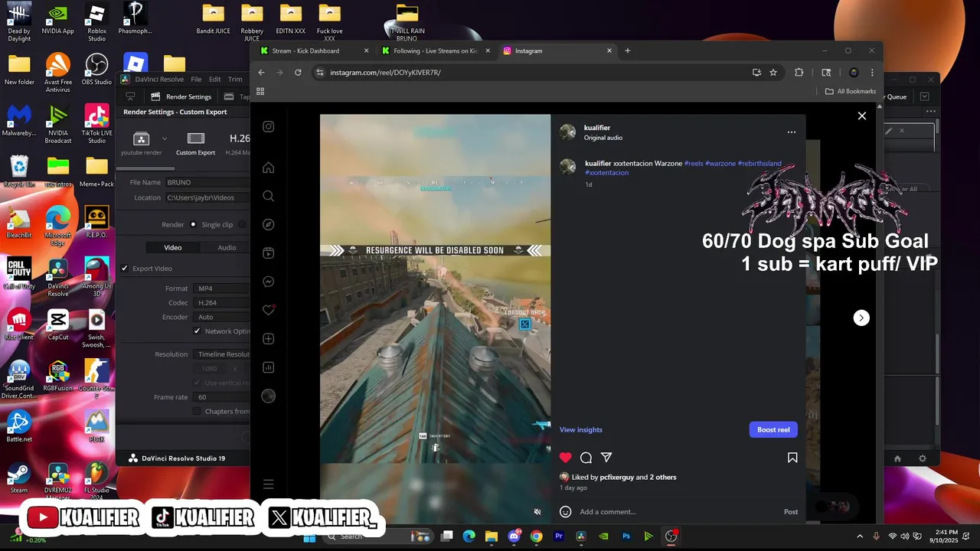This screenshot has height=551, width=980.
Task: Go to Instagram Home via house icon
Action: tap(268, 168)
